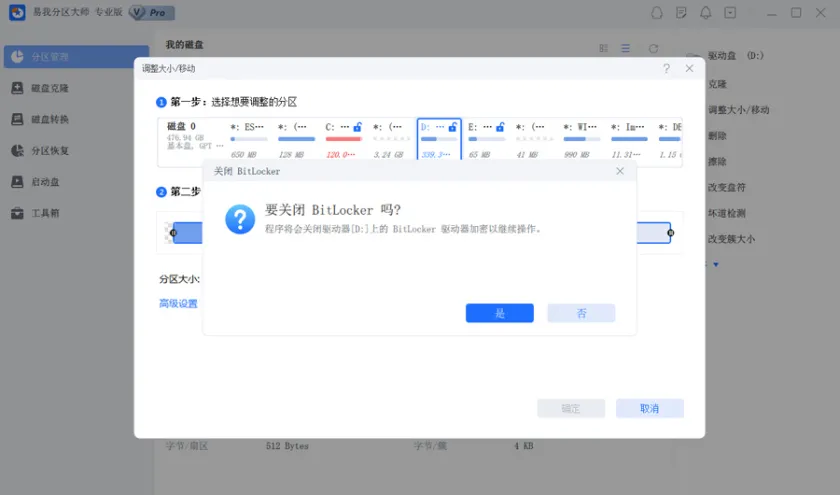840x495 pixels.
Task: Select the D: partition block
Action: [439, 140]
